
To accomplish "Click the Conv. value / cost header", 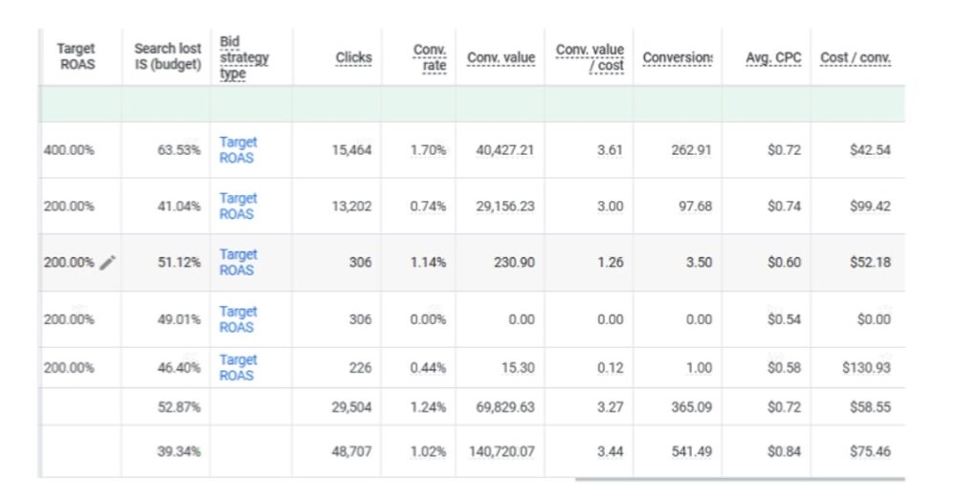I will coord(590,57).
